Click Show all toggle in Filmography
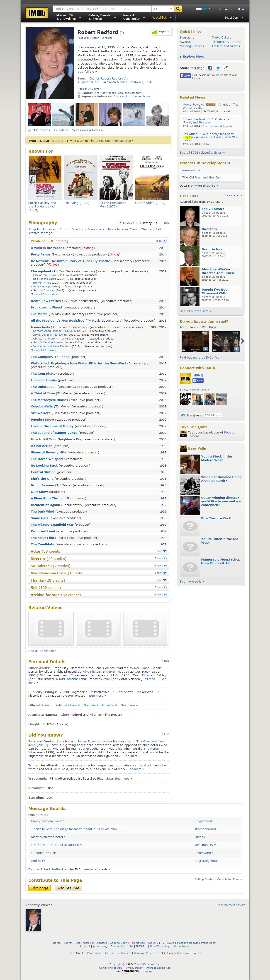The image size is (270, 980). tap(126, 223)
